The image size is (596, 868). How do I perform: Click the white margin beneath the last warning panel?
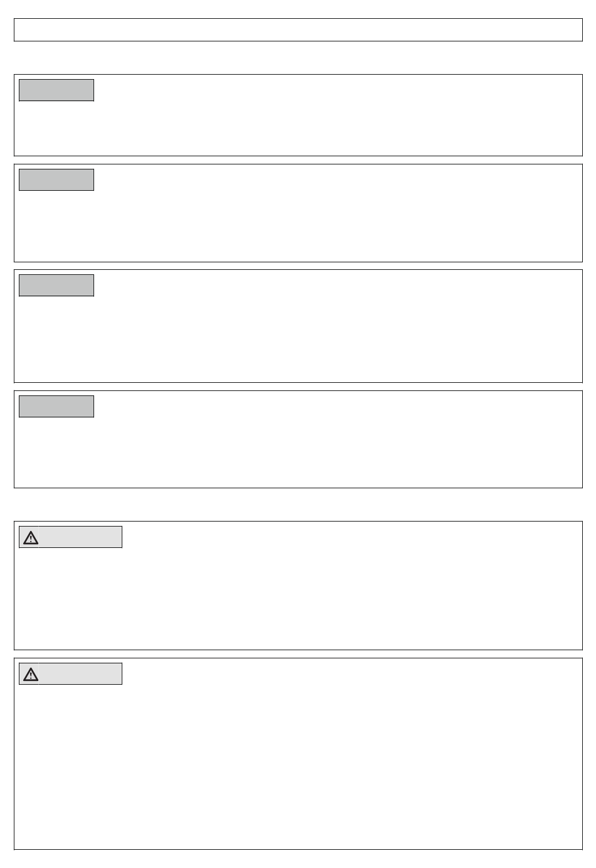point(298,859)
